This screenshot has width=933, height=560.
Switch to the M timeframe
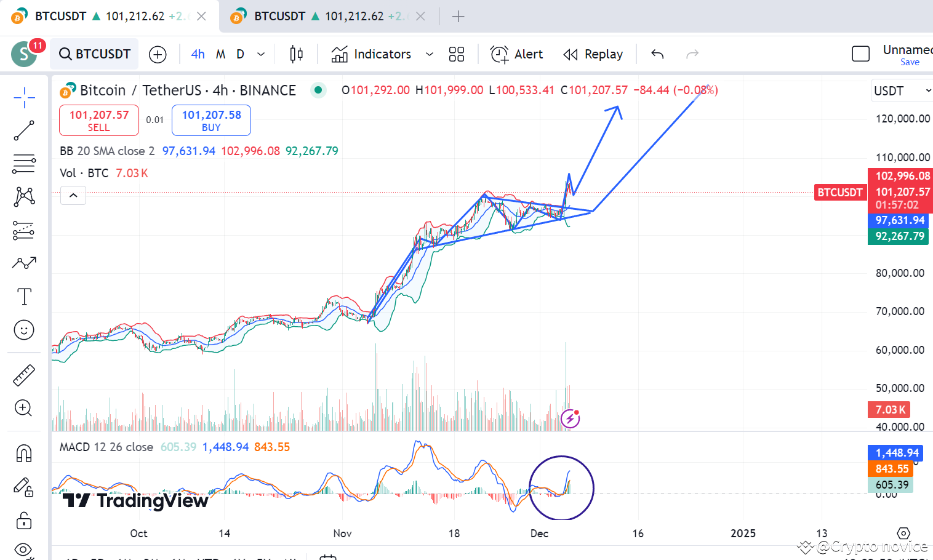(220, 54)
